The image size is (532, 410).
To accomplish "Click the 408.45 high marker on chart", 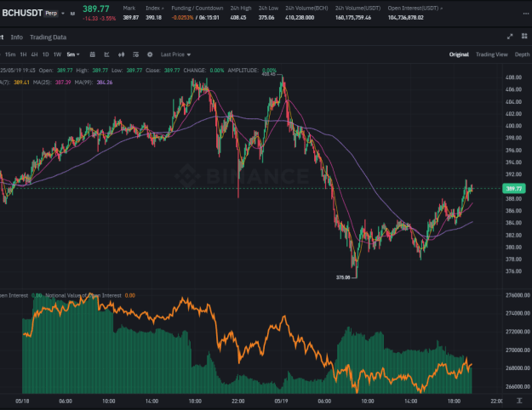I will pyautogui.click(x=269, y=74).
